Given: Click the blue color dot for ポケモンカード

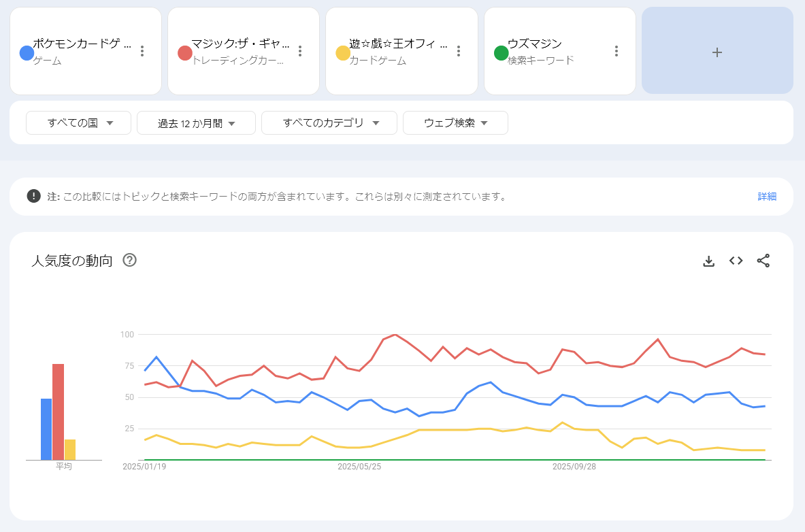Looking at the screenshot, I should pos(27,52).
